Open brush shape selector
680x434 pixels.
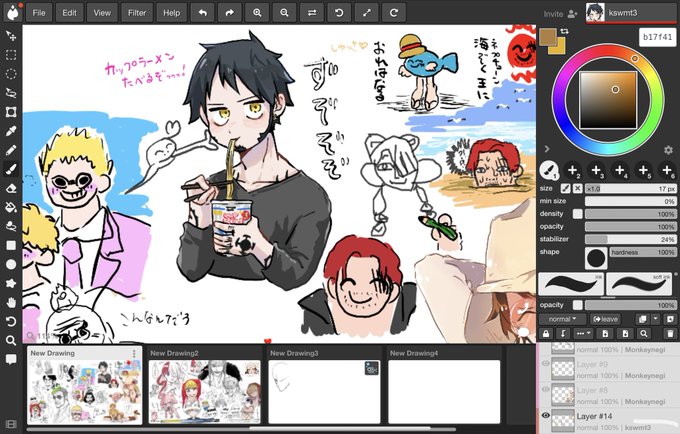click(596, 258)
